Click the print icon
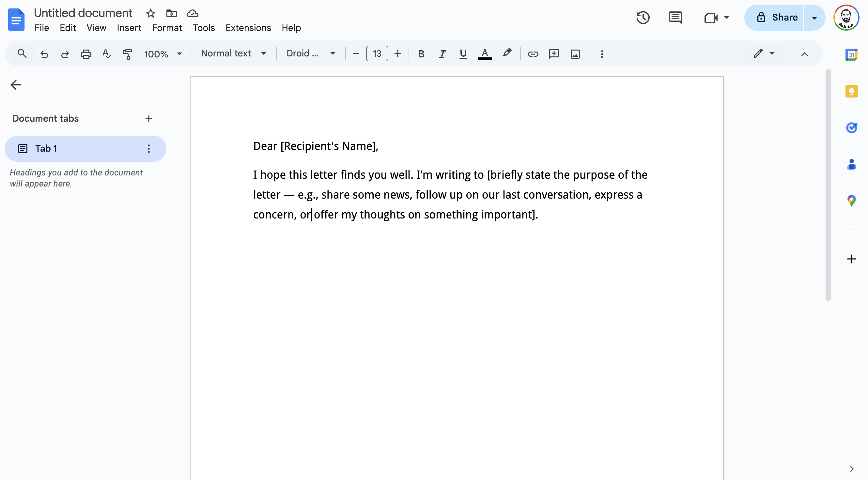 86,54
